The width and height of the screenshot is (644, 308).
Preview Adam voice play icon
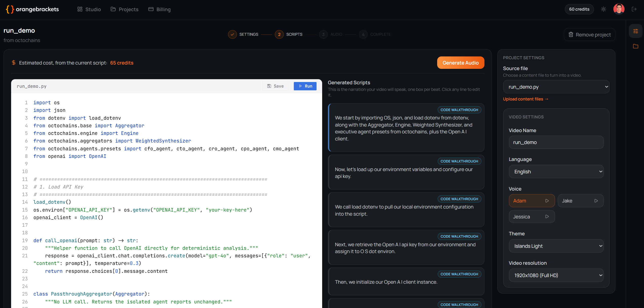point(547,201)
